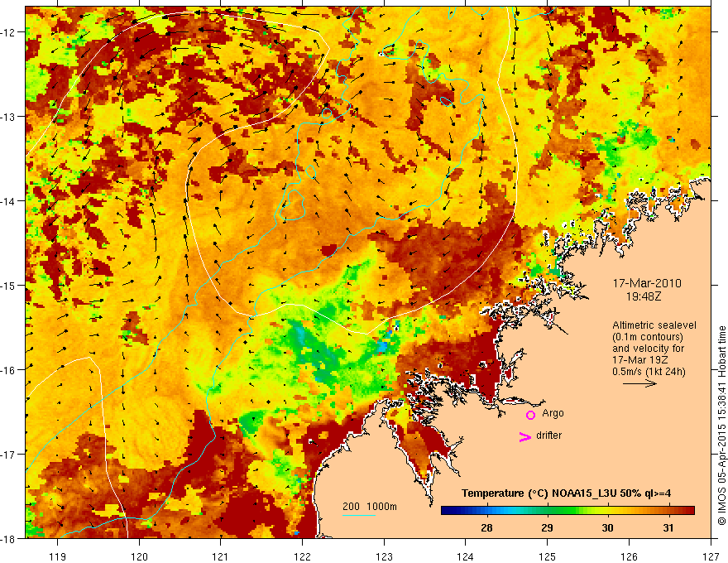Click the 'Argo' legend label
The height and width of the screenshot is (563, 728).
553,413
